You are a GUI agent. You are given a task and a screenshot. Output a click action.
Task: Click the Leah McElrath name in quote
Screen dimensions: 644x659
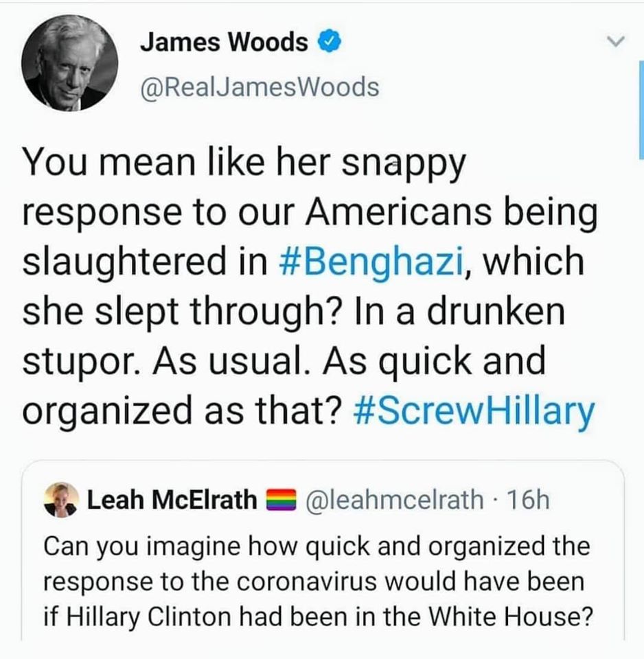(x=172, y=500)
